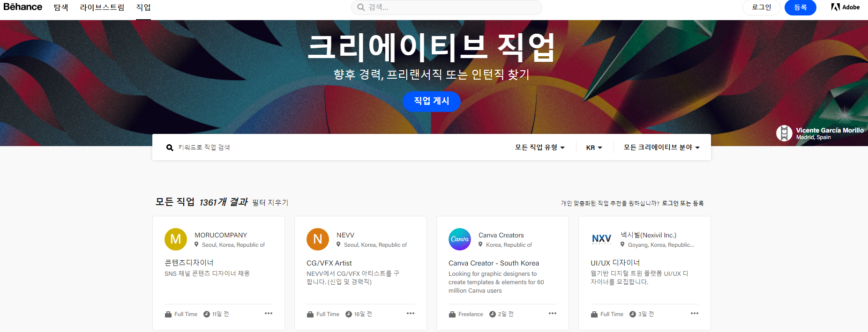The height and width of the screenshot is (332, 868).
Task: Click clock icon next to 11일 전
Action: point(207,314)
